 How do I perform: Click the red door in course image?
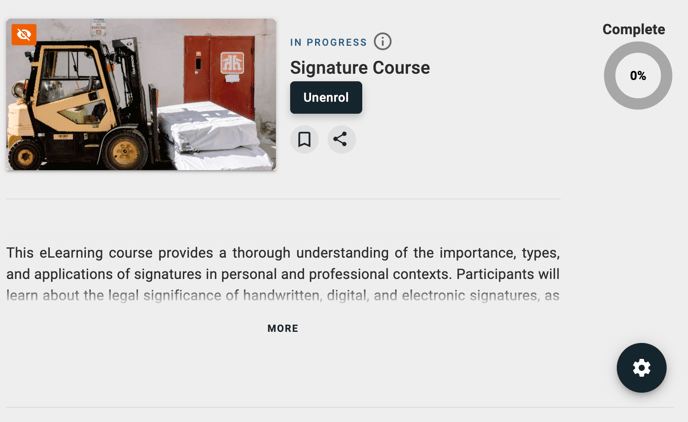219,75
